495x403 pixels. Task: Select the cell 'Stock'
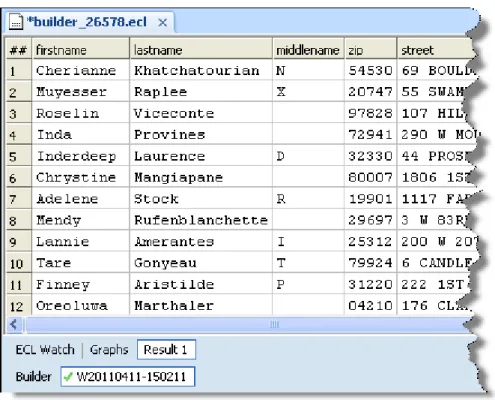[x=201, y=199]
